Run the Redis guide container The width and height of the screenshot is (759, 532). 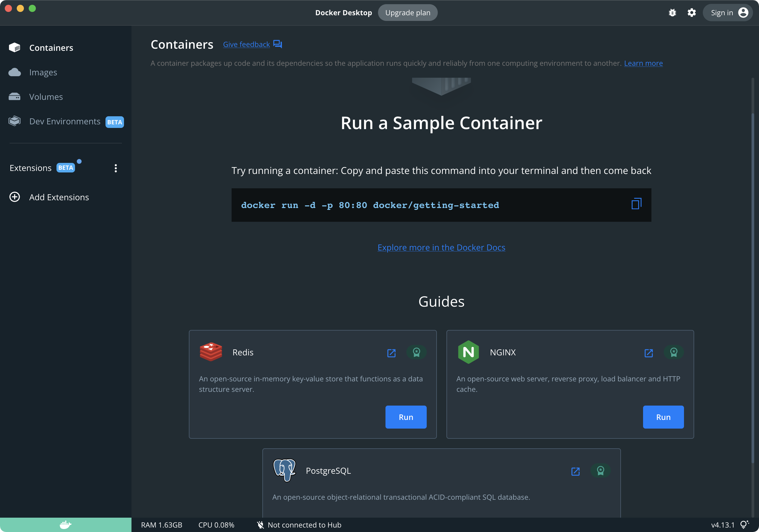[x=405, y=417]
